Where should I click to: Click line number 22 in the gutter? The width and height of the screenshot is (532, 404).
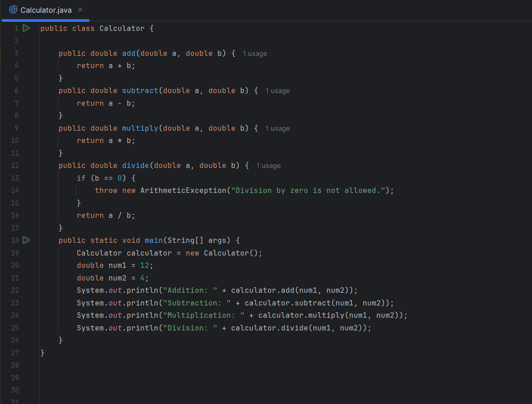click(x=15, y=291)
